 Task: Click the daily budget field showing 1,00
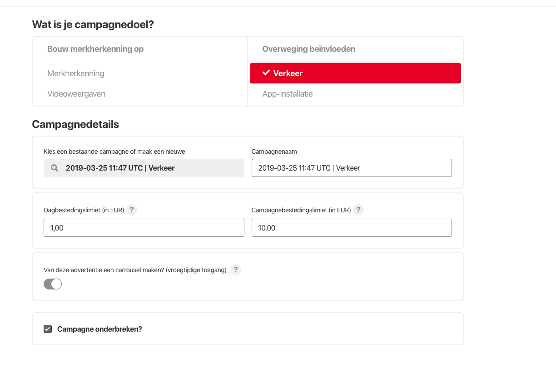[x=144, y=228]
